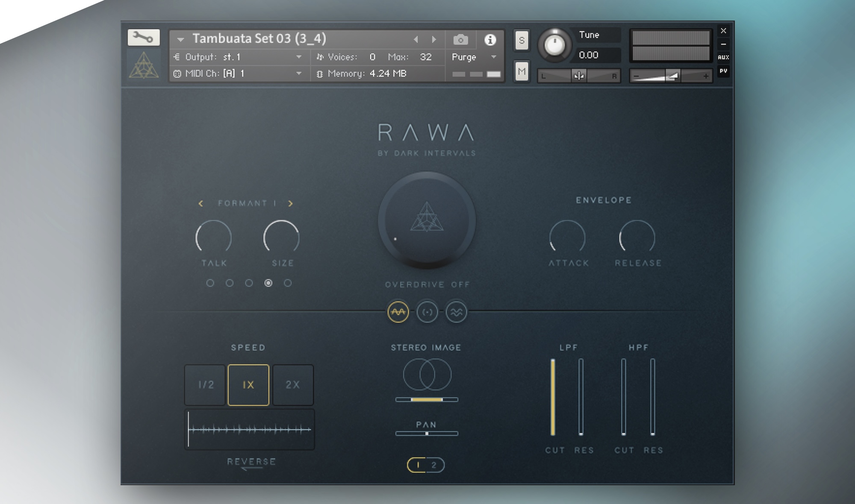Click the stereo image overlapping circles icon

click(427, 375)
